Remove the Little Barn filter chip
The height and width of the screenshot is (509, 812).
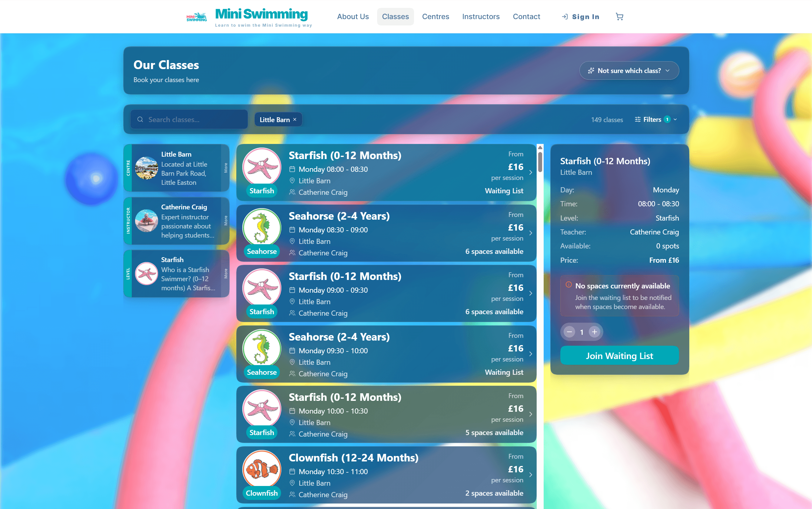tap(295, 119)
